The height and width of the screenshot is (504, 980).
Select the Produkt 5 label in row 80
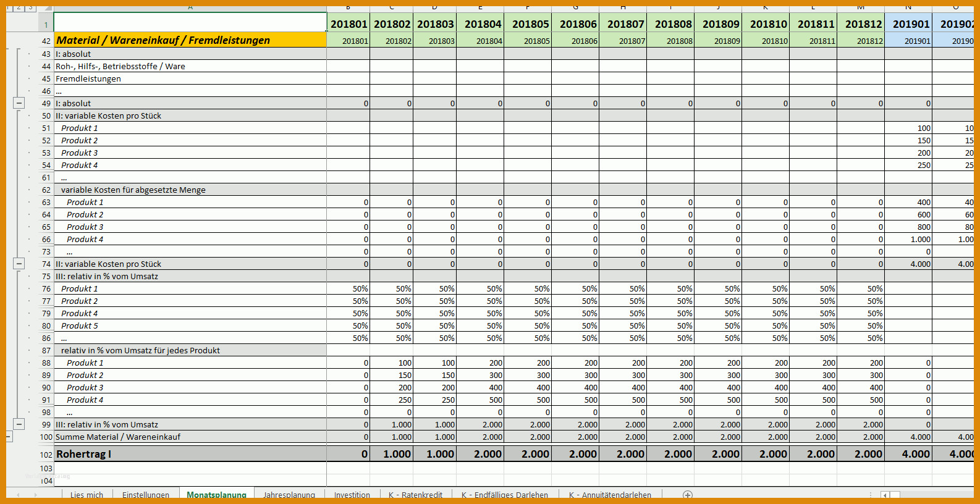click(x=190, y=325)
